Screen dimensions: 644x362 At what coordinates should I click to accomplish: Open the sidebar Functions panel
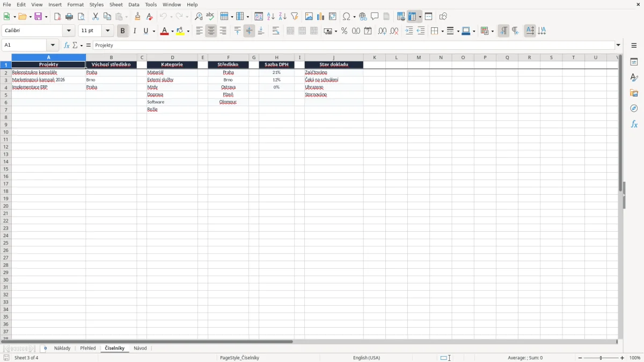(634, 124)
